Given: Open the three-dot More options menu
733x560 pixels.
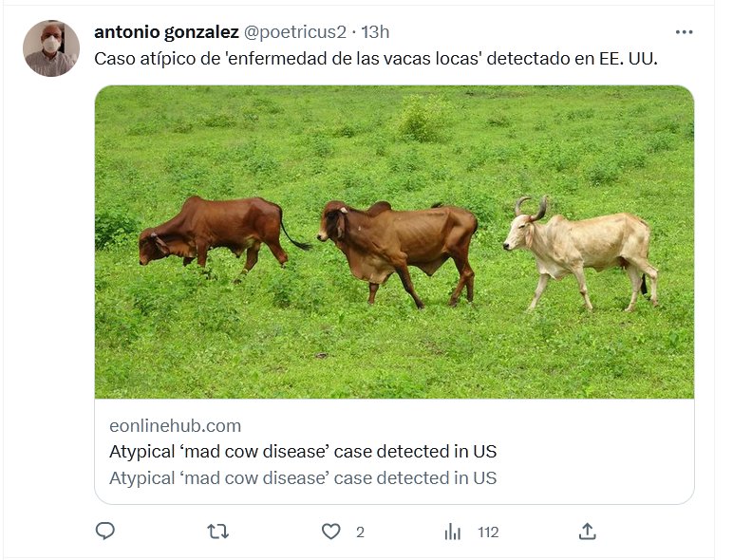Looking at the screenshot, I should 684,32.
